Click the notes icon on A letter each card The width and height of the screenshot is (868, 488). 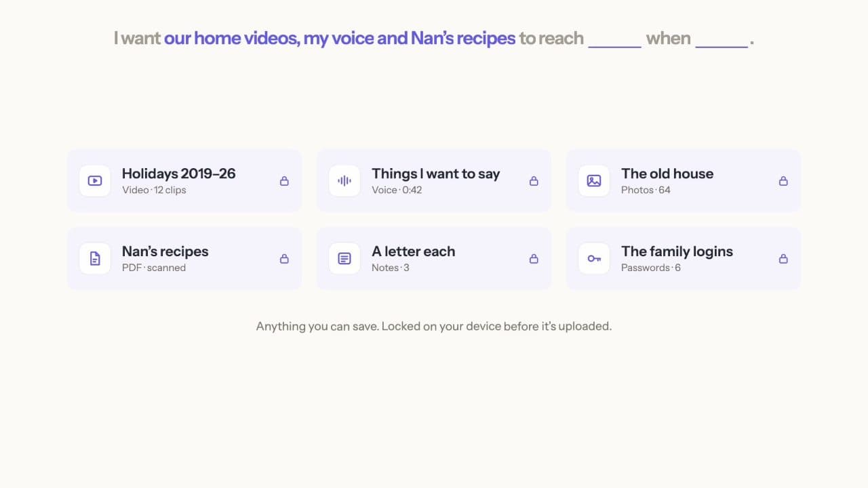tap(344, 259)
